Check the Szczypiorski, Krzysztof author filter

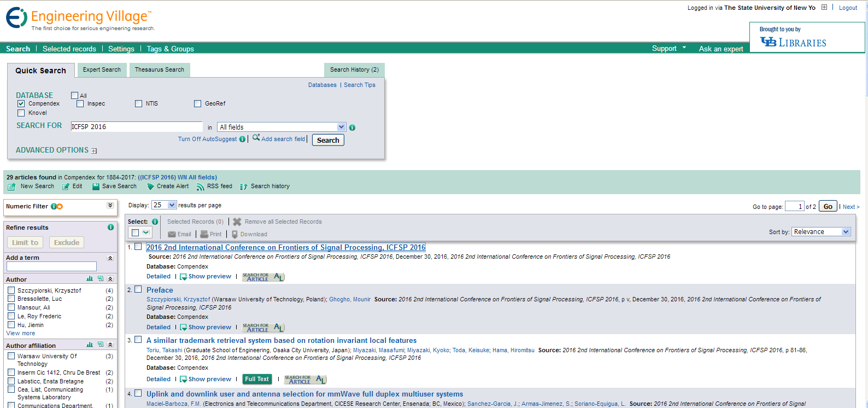pos(11,290)
